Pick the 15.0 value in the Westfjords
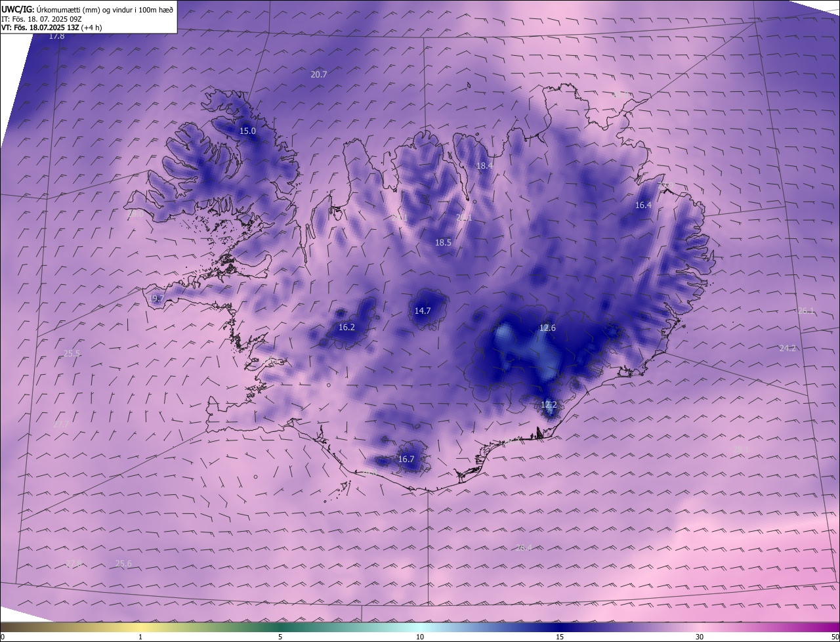 point(247,131)
